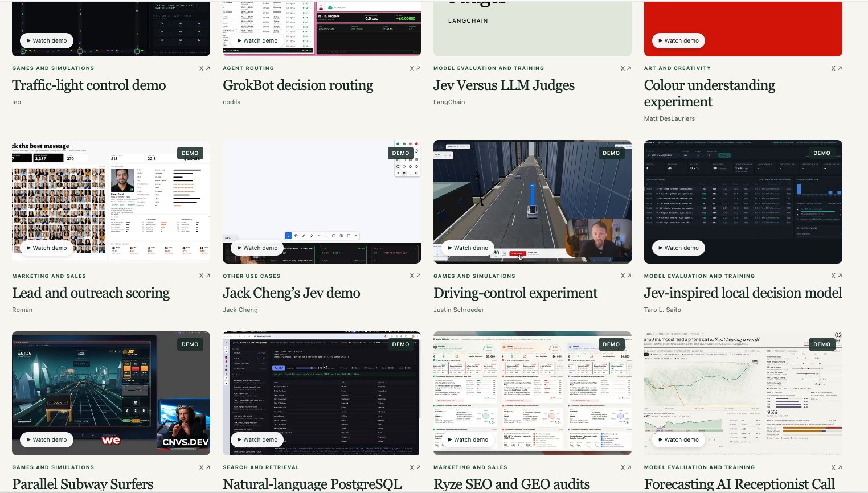
Task: Play Watch demo on Traffic-light control card
Action: (x=47, y=40)
